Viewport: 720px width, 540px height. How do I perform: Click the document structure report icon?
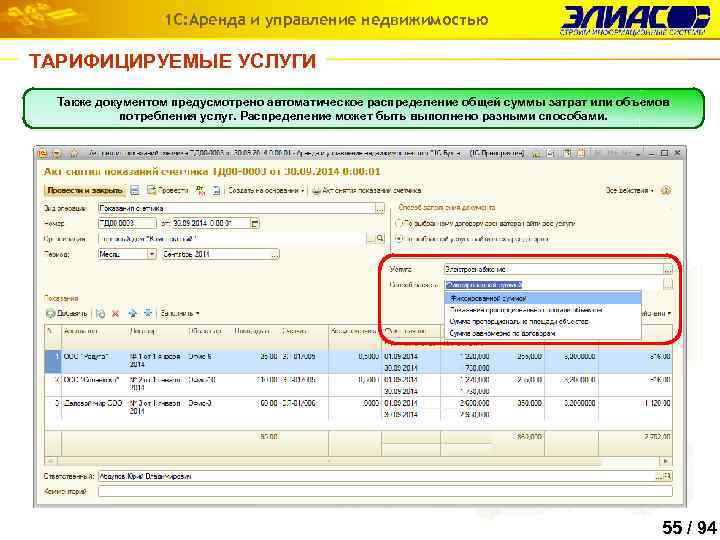pos(216,190)
